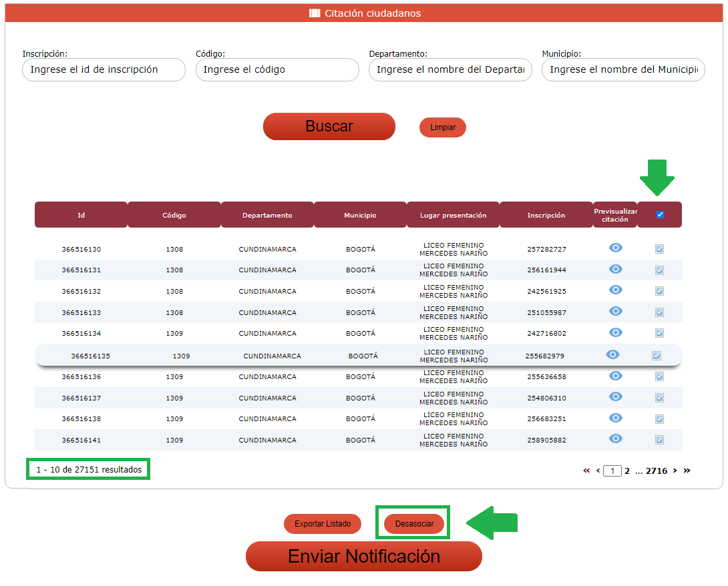
Task: View citation preview for Id 366516137
Action: coord(615,397)
